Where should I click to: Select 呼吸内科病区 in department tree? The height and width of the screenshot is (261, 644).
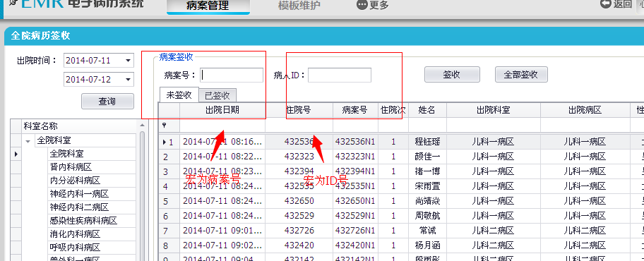click(75, 248)
